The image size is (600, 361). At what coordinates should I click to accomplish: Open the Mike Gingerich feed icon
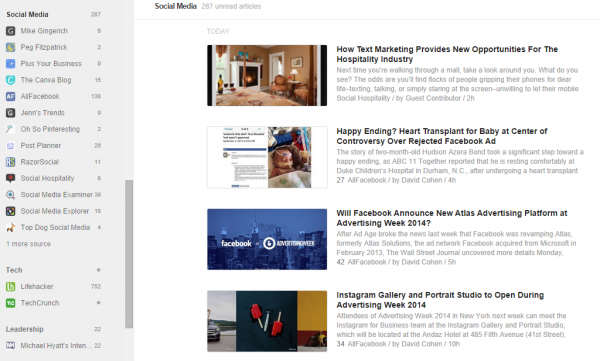click(x=10, y=31)
